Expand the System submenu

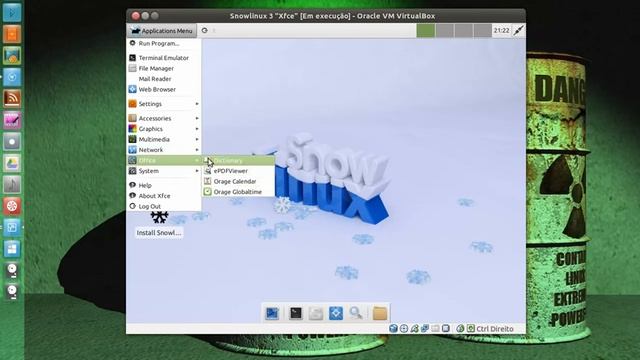(x=164, y=171)
